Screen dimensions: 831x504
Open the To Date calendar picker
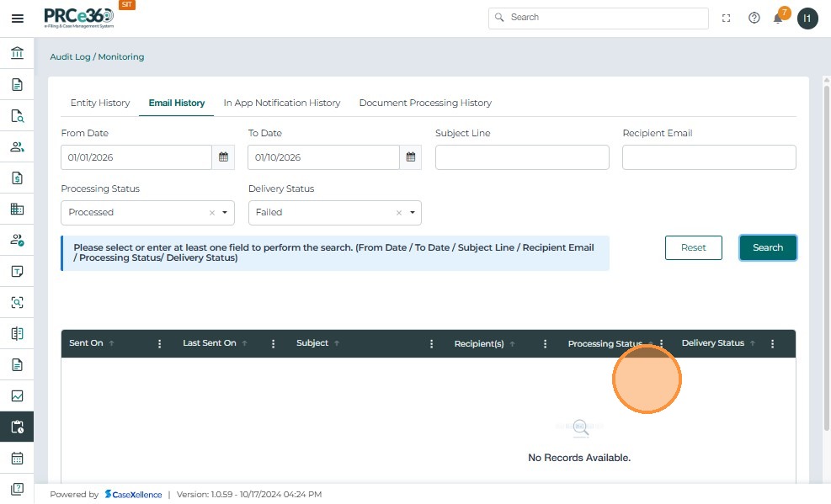410,157
